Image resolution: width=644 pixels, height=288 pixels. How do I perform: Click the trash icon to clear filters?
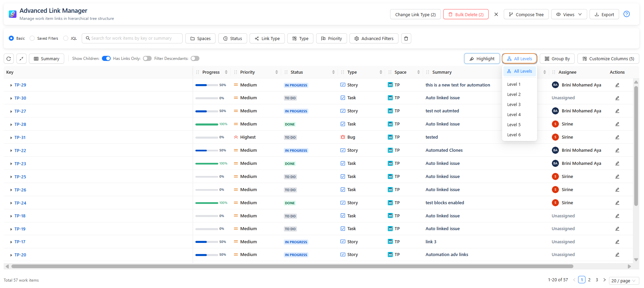tap(406, 39)
